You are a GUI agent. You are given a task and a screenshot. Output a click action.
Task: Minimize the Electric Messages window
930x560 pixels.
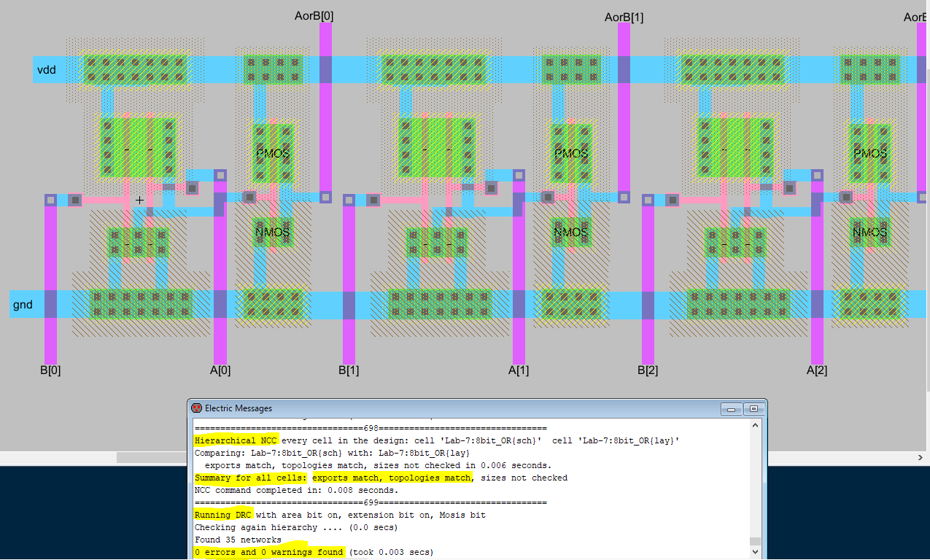732,409
